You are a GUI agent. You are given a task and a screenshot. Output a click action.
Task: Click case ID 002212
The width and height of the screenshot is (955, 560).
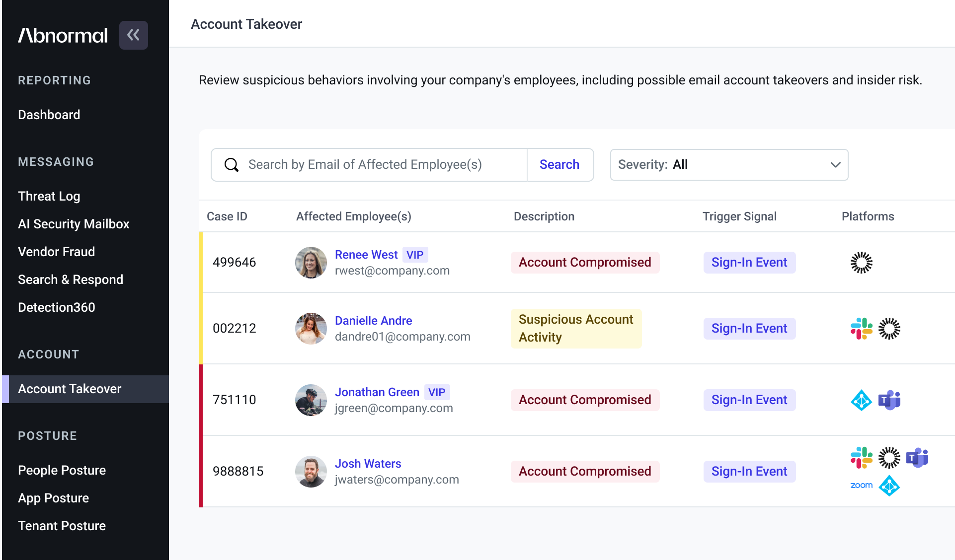(234, 329)
